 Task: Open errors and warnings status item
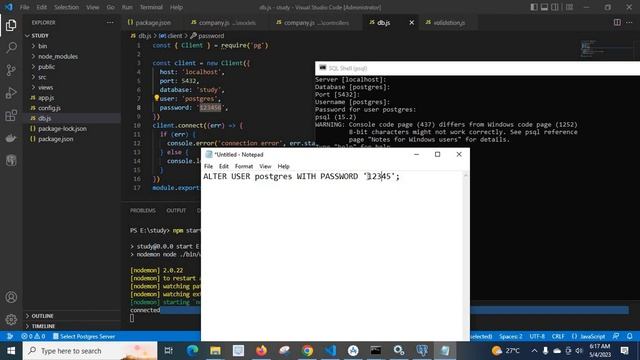(33, 336)
